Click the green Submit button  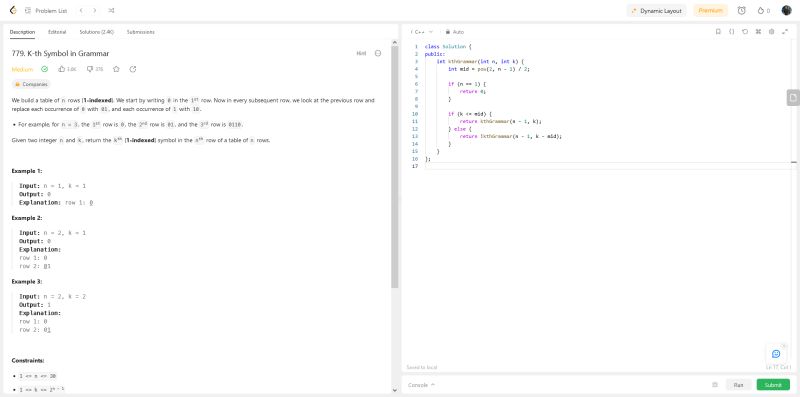point(773,385)
